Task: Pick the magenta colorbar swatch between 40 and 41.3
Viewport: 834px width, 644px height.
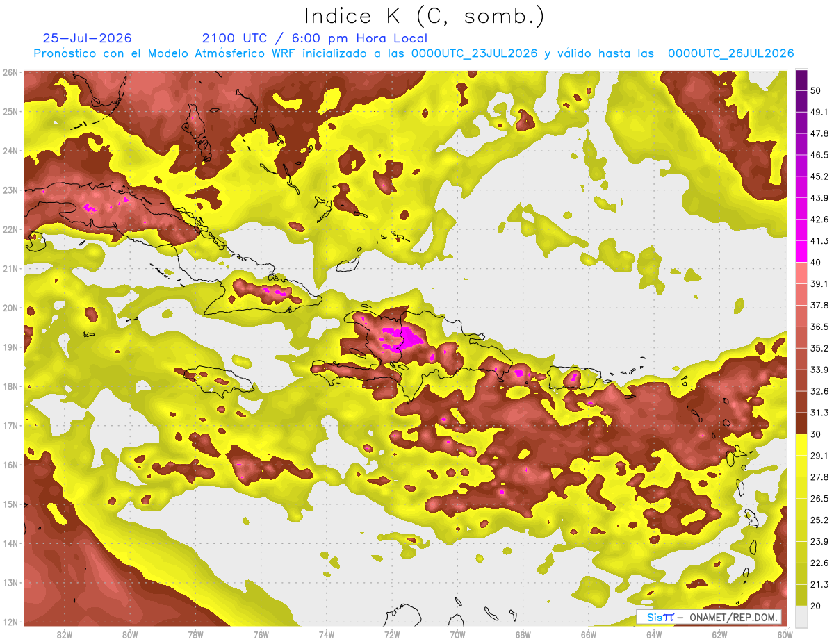Action: click(801, 251)
